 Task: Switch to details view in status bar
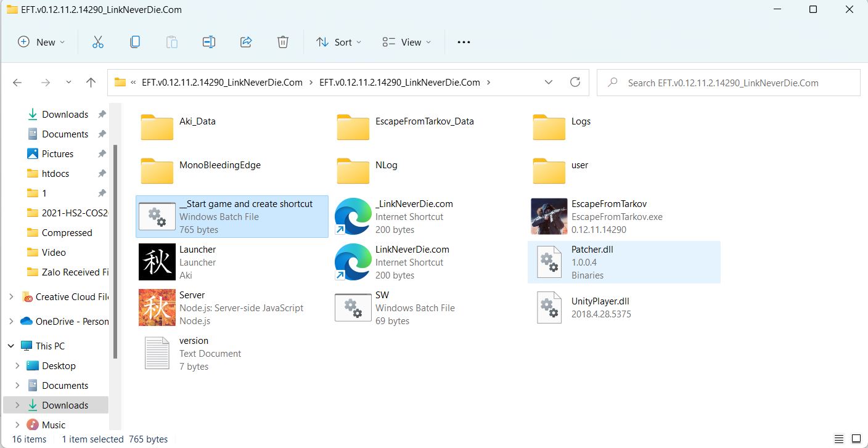point(838,439)
